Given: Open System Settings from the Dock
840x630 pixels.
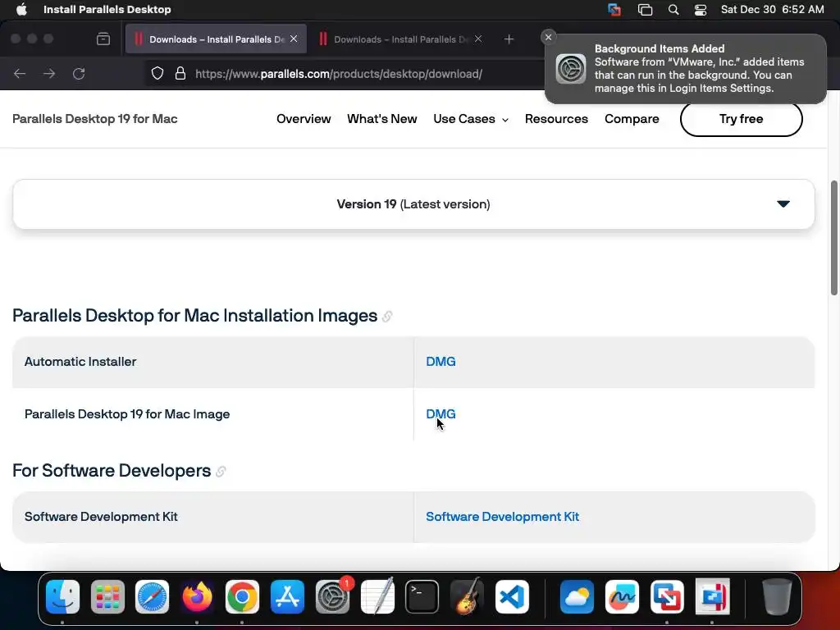Looking at the screenshot, I should point(332,597).
